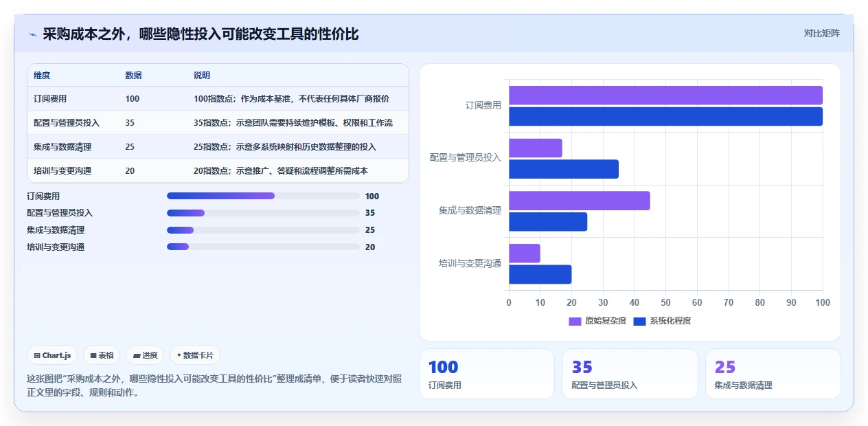The width and height of the screenshot is (868, 426).
Task: Click description starting 25指数点
Action: click(x=285, y=147)
